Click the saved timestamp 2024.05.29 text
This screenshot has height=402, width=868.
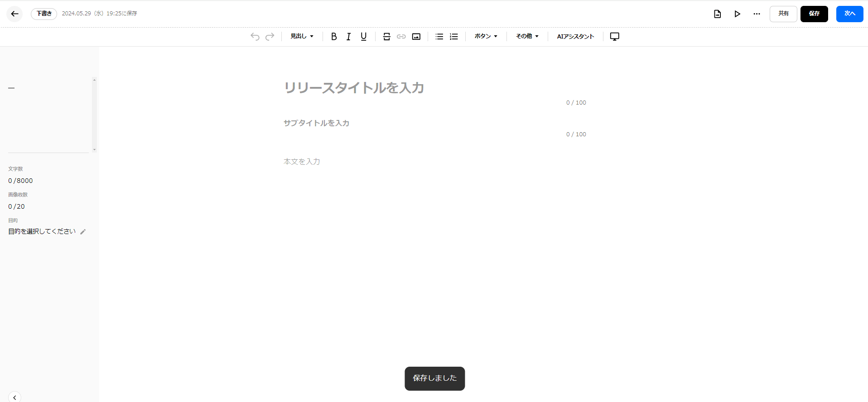(99, 14)
